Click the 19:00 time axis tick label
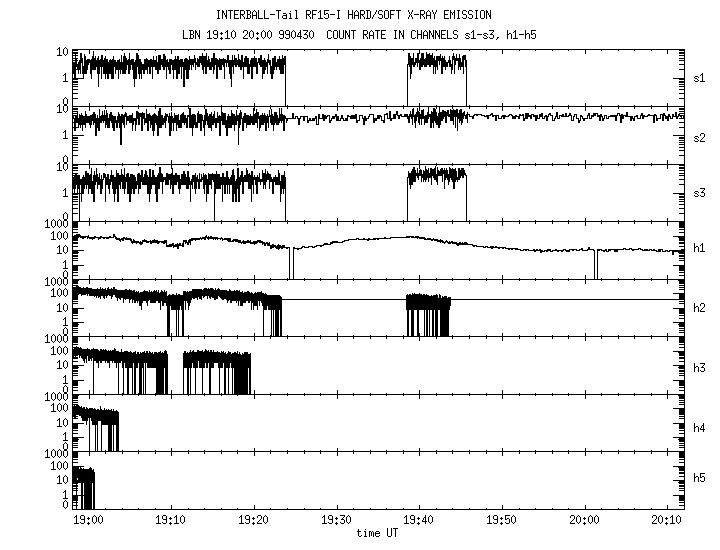The height and width of the screenshot is (550, 720). [89, 521]
